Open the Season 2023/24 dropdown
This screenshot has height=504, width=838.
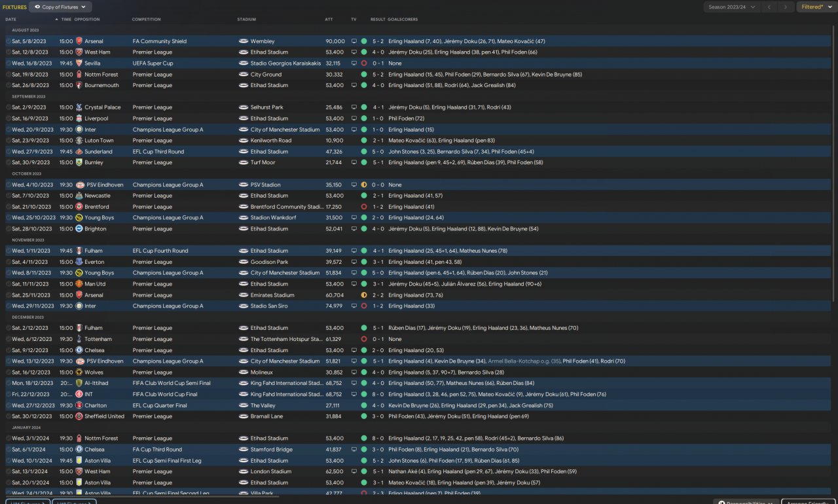[x=732, y=7]
